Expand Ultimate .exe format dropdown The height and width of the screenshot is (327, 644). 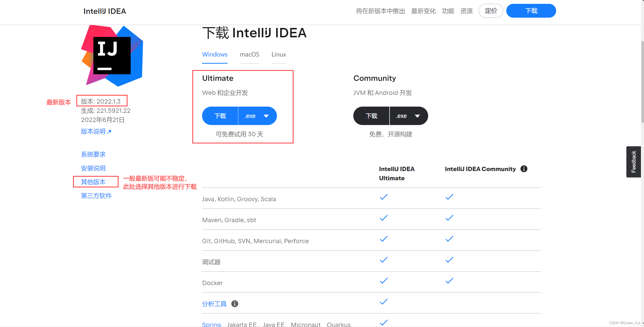click(x=266, y=116)
